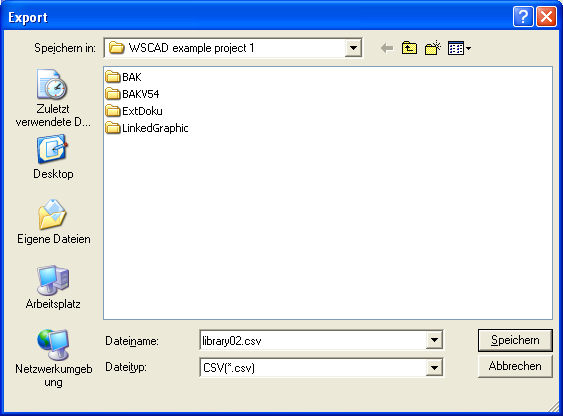Open the Dateityp dropdown list
This screenshot has width=563, height=416.
(x=434, y=368)
